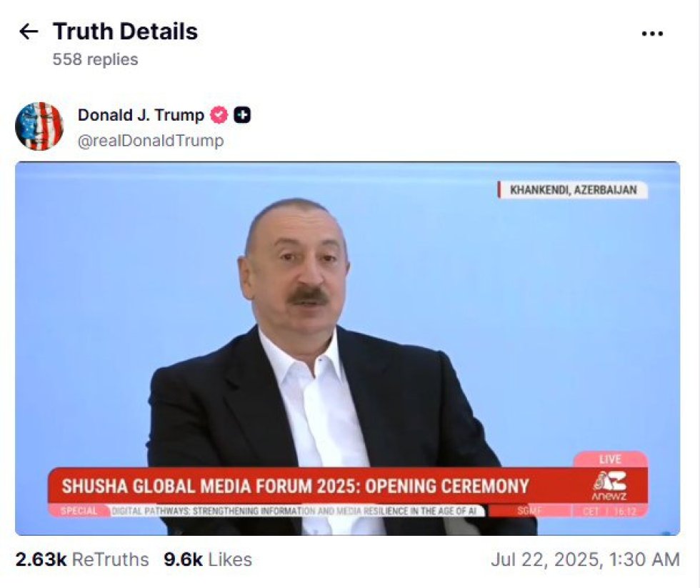Go back using the left arrow
The width and height of the screenshot is (700, 588).
(x=29, y=31)
